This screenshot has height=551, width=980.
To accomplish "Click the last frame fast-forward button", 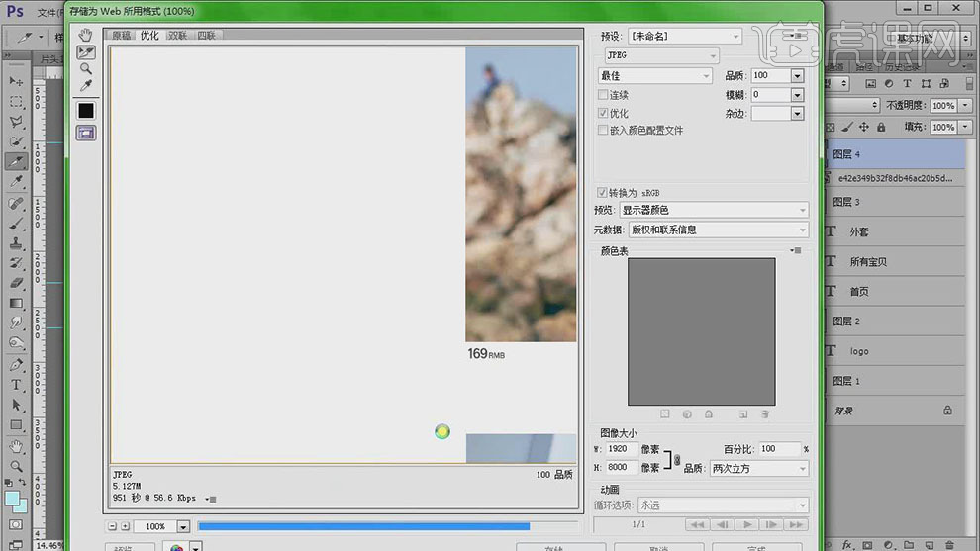I will (796, 524).
